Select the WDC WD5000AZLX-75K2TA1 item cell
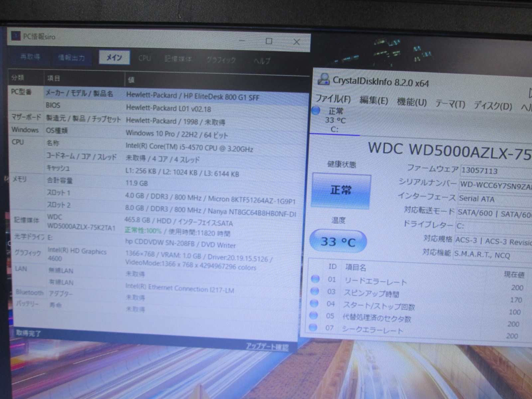 pyautogui.click(x=81, y=222)
